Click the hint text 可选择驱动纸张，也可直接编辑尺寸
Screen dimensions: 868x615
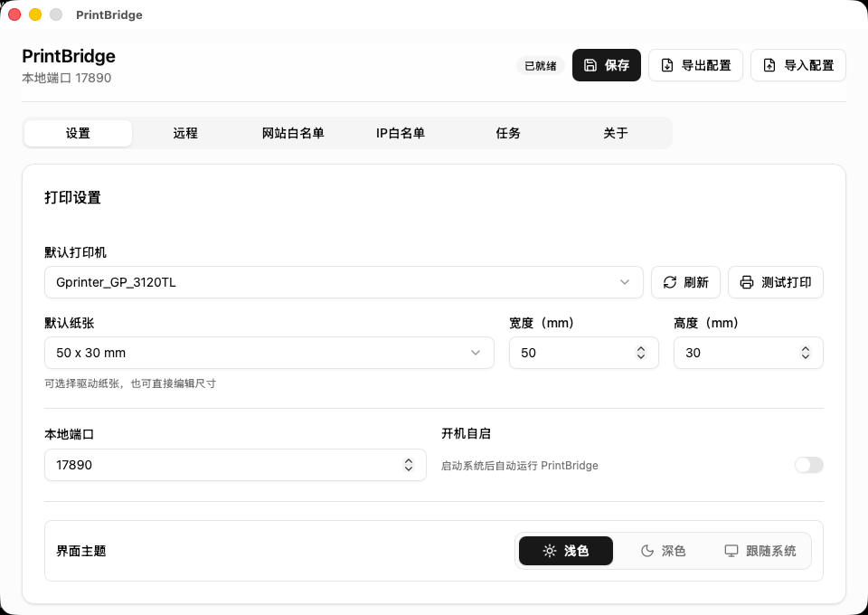point(130,383)
